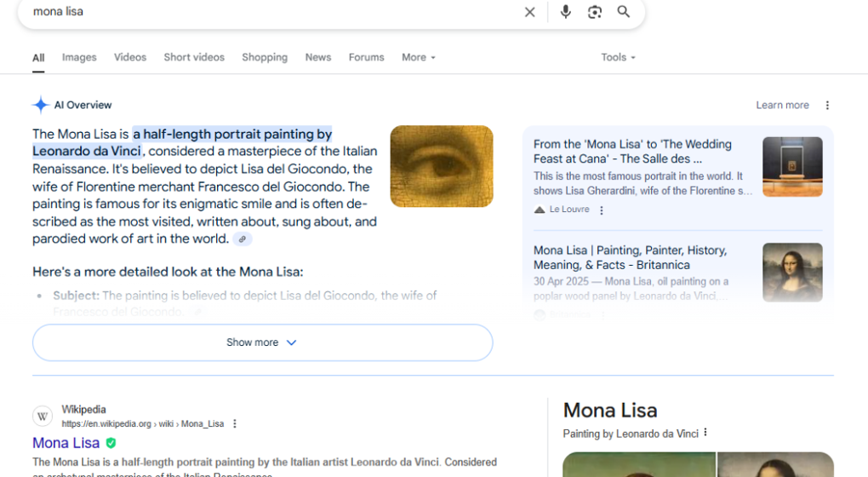The image size is (868, 477).
Task: Click highlighted text 'a half-length portrait painting by'
Action: [232, 134]
